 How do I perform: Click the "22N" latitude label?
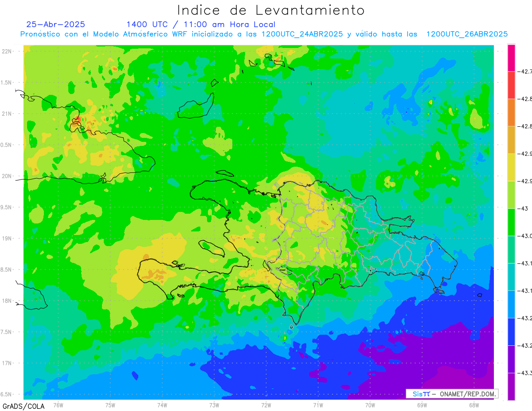pos(8,51)
